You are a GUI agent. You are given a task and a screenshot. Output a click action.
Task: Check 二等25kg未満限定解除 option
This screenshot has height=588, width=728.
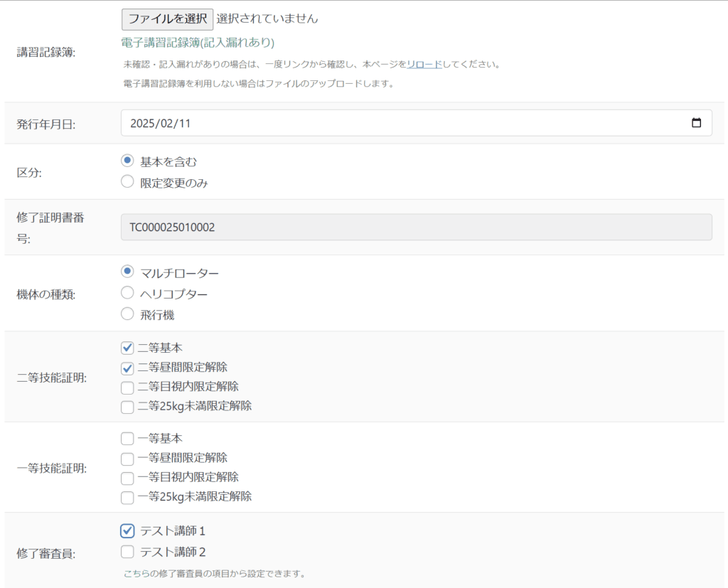pyautogui.click(x=128, y=407)
